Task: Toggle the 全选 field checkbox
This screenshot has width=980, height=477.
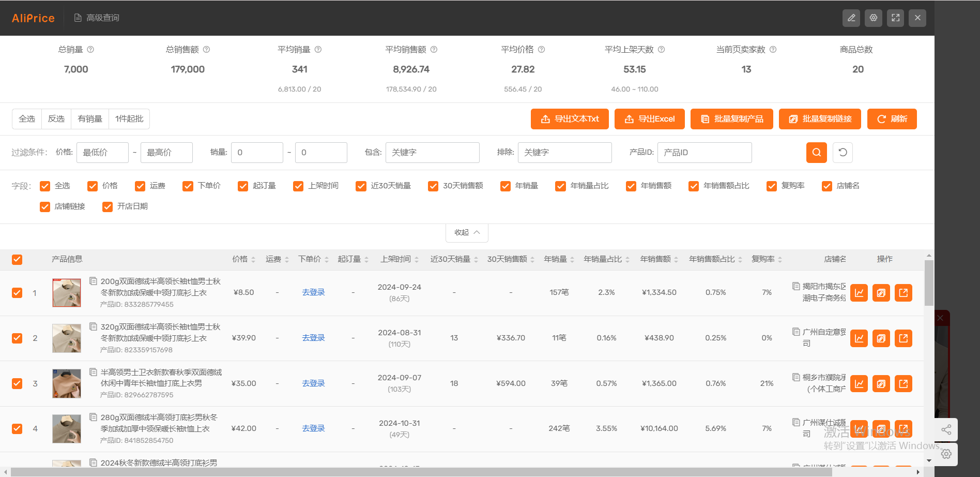Action: (45, 186)
